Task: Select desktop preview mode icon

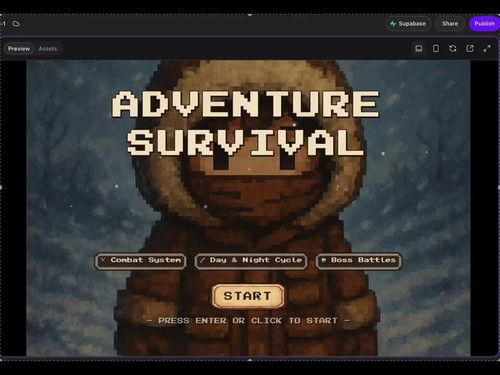Action: tap(419, 49)
